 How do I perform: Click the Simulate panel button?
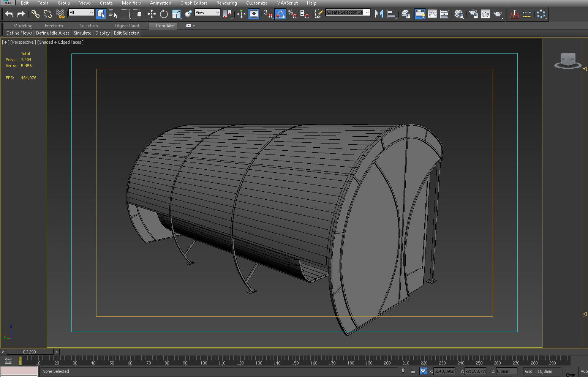tap(82, 33)
